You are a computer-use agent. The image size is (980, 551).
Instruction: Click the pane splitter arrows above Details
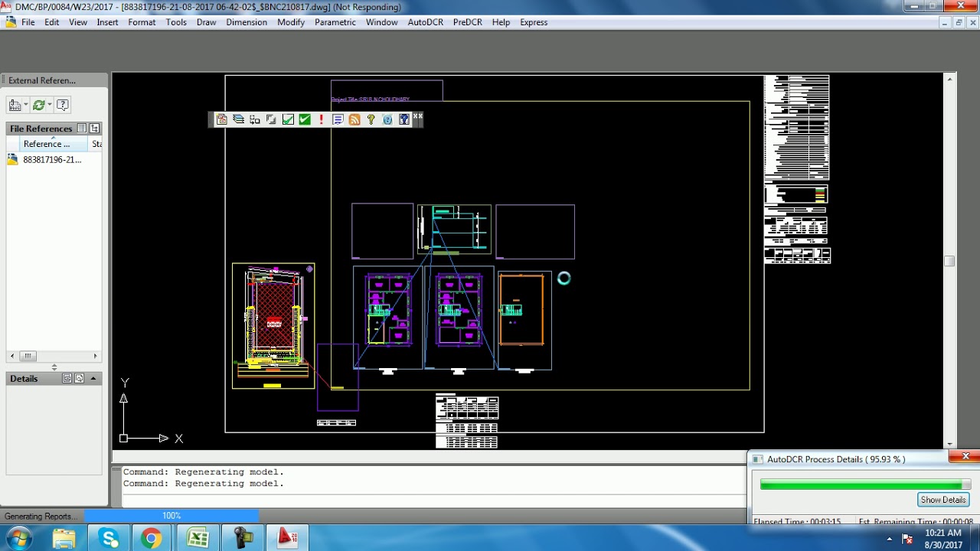(54, 367)
